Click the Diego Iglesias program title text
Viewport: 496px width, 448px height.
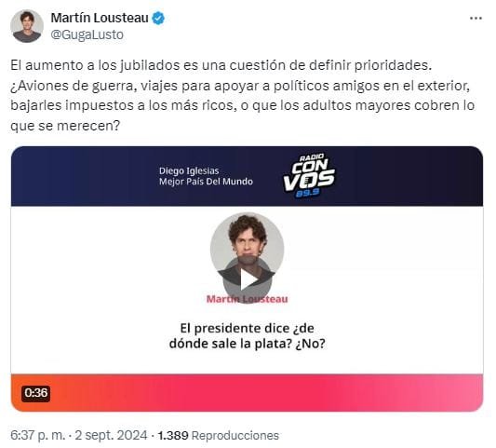189,171
